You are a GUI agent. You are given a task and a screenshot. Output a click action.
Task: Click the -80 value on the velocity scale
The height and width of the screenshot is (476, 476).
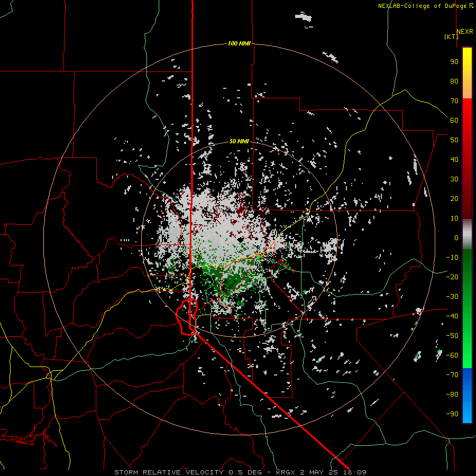click(x=452, y=395)
